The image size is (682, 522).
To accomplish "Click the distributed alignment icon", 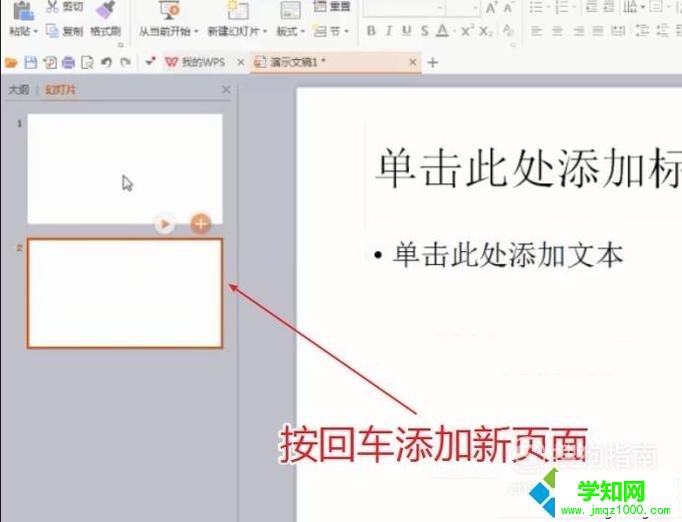I will pos(618,31).
